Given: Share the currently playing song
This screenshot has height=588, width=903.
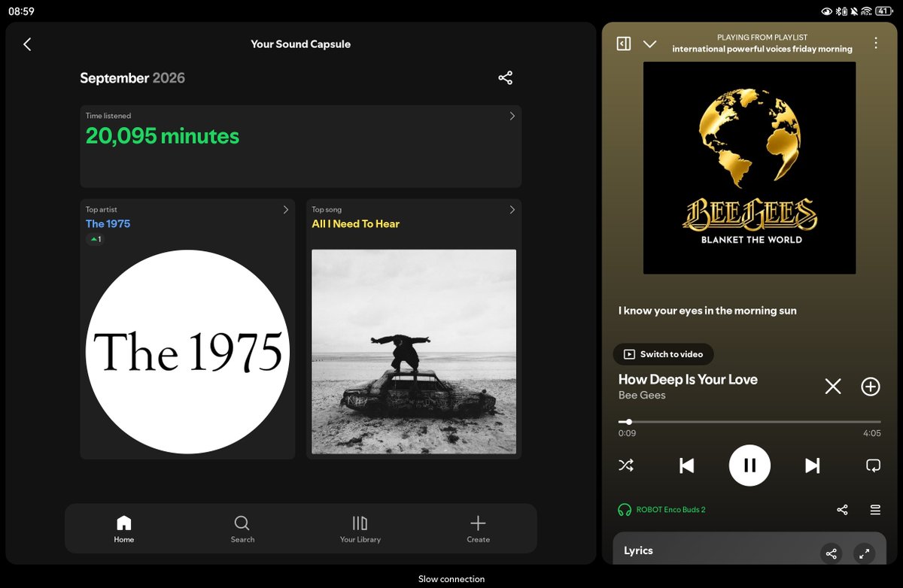Looking at the screenshot, I should point(842,510).
